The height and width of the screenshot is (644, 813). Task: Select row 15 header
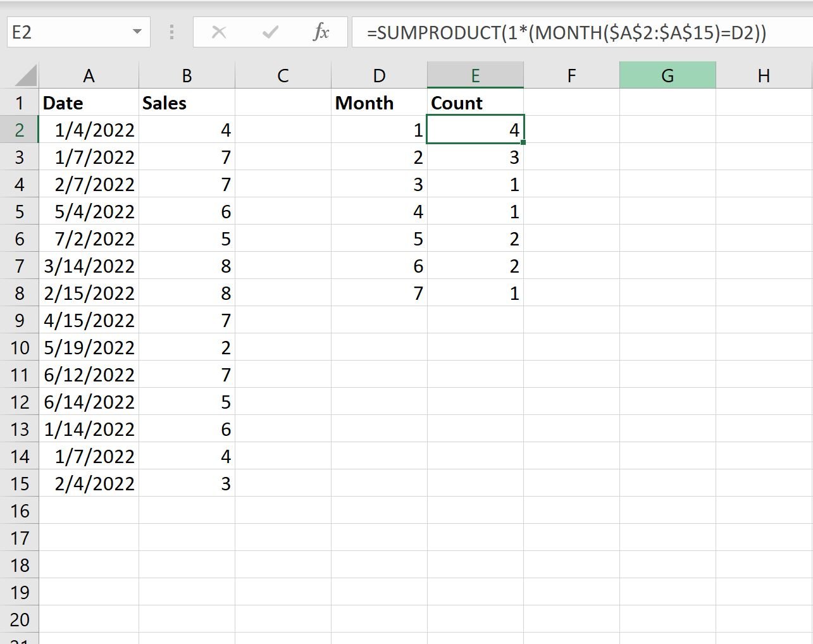point(20,483)
